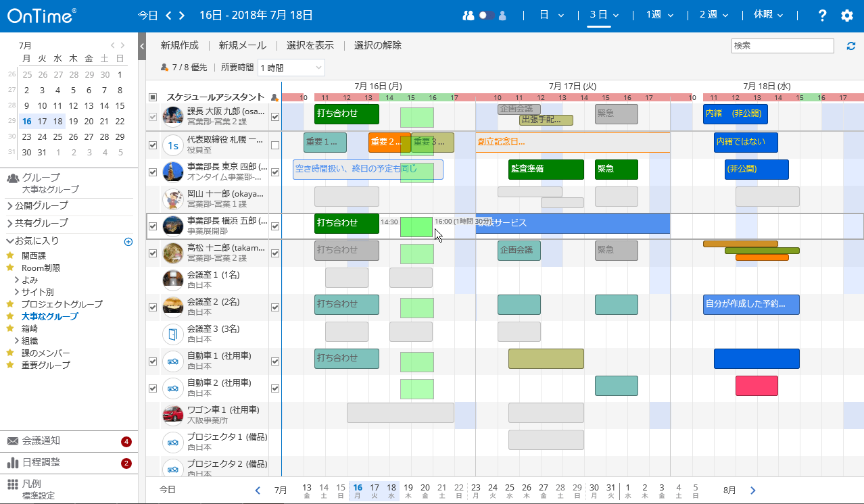Check the box for 代表取締役 札幌 attendee
This screenshot has width=864, height=504.
(275, 145)
